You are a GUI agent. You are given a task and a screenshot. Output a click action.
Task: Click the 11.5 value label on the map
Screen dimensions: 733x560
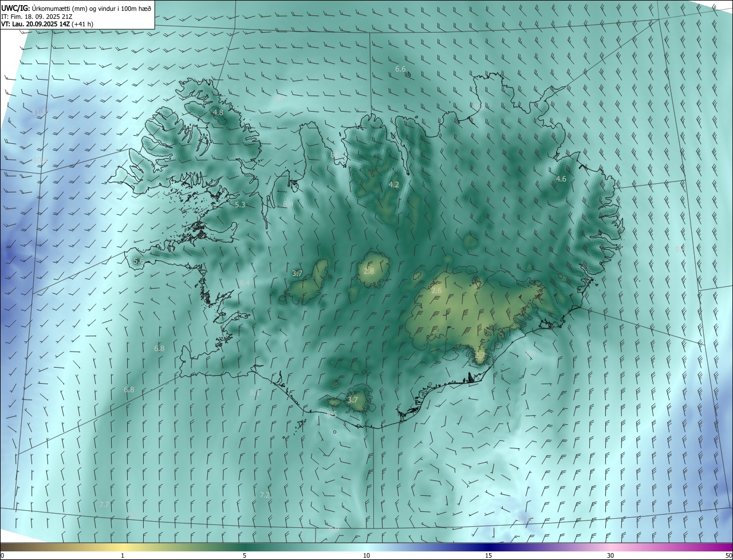click(x=40, y=112)
